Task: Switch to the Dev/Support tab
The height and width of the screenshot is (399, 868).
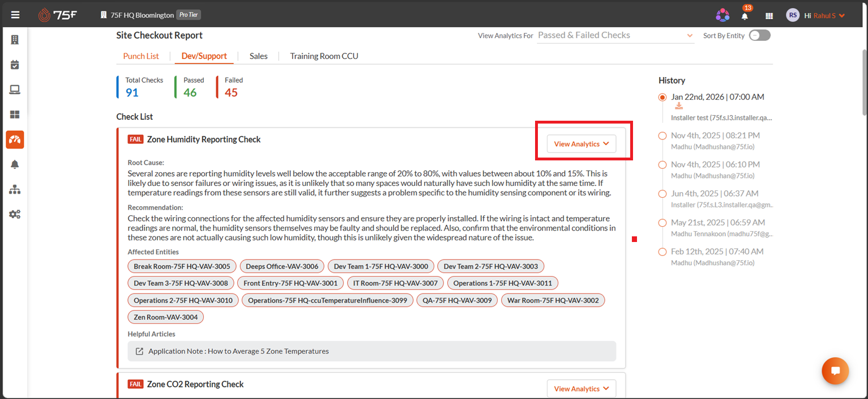Action: [204, 56]
